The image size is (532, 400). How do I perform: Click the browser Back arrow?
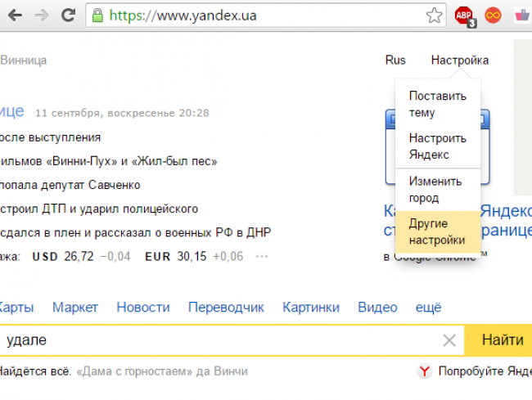[14, 16]
